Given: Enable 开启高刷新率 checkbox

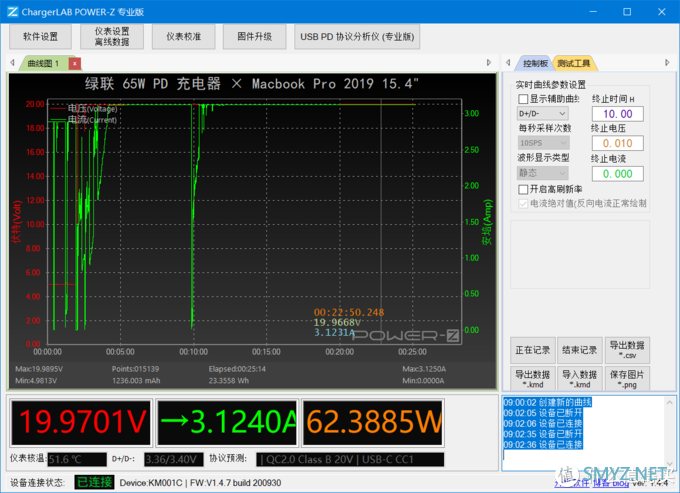Looking at the screenshot, I should [x=523, y=189].
